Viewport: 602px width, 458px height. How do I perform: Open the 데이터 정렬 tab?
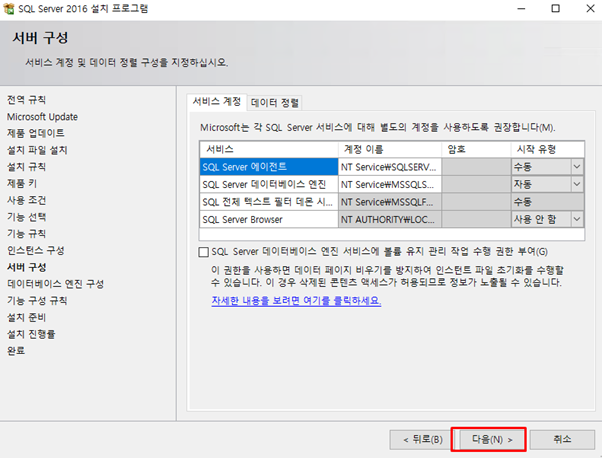tap(275, 103)
